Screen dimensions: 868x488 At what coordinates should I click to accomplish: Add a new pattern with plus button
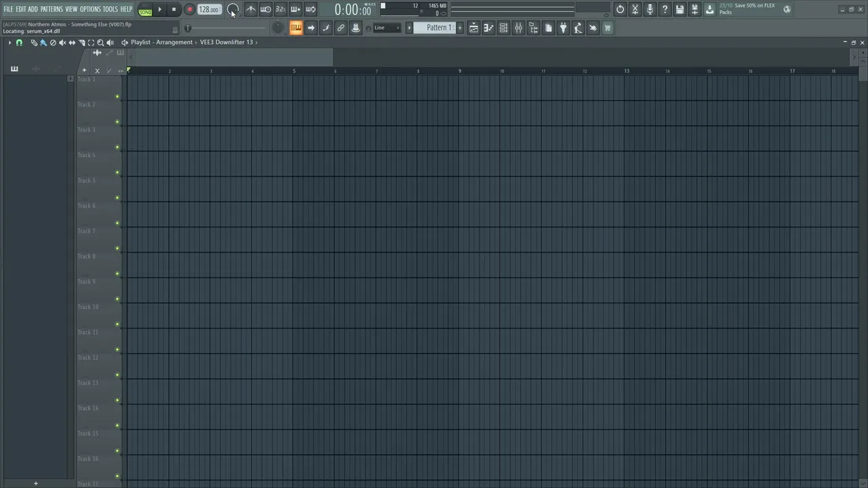pyautogui.click(x=460, y=28)
